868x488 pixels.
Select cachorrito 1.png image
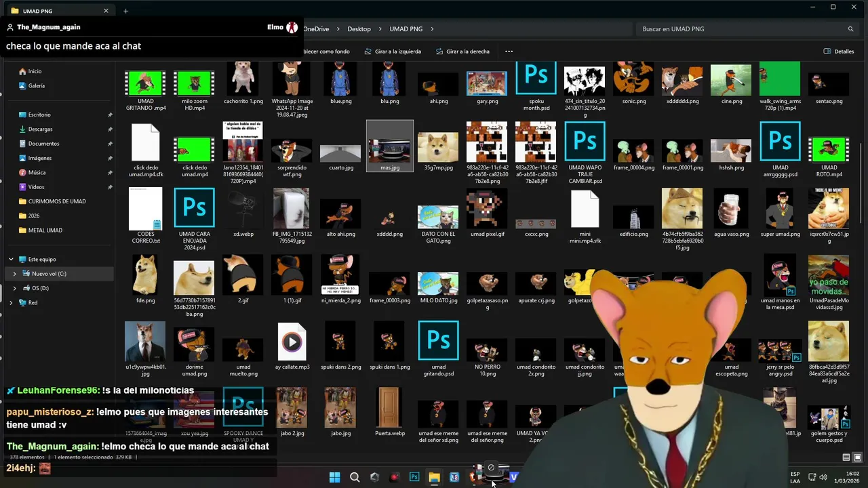(243, 83)
